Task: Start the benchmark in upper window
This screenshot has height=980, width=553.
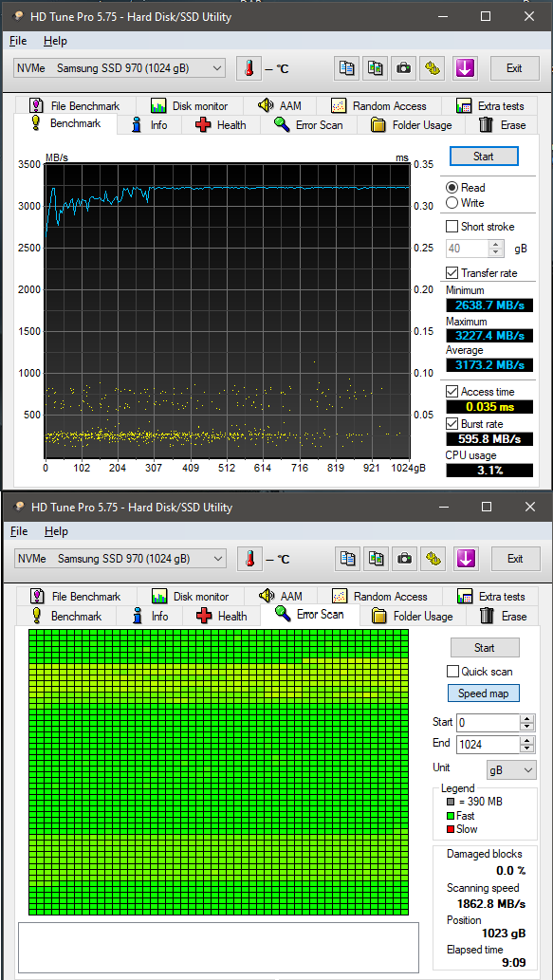Action: click(x=484, y=157)
